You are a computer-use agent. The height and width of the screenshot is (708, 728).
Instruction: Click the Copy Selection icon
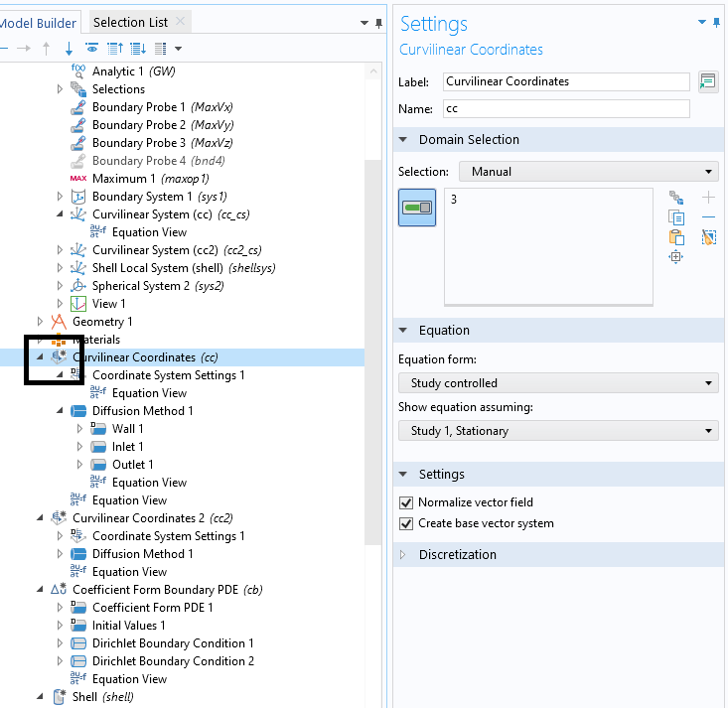676,217
